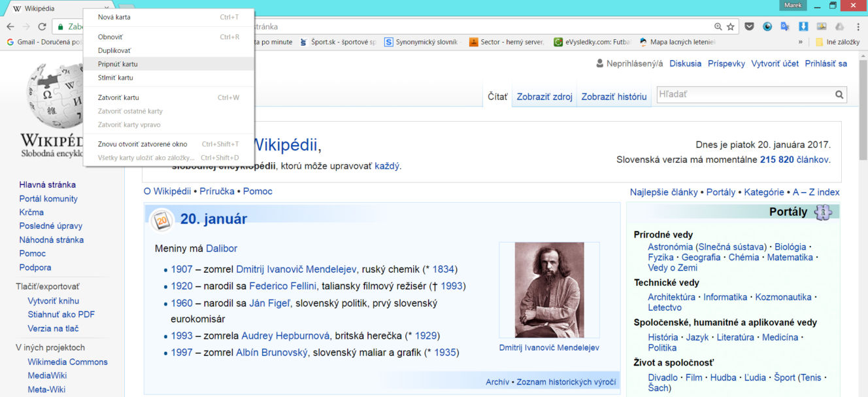Click the green secure padlock icon

pos(60,27)
